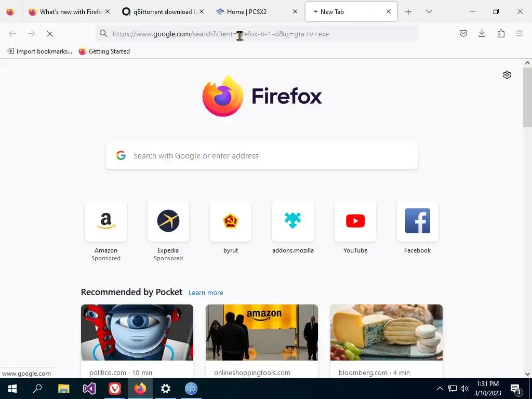Close the Home | PCSX2 tab
This screenshot has width=532, height=399.
tap(295, 11)
